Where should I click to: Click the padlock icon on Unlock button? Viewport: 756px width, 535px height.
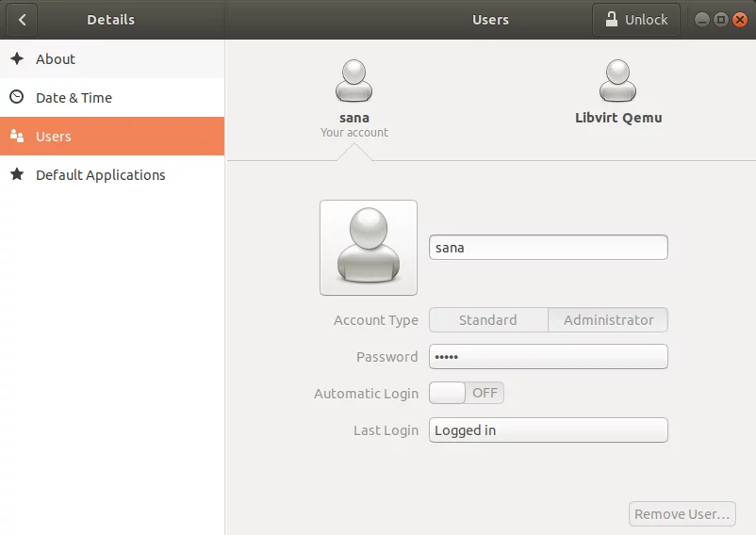tap(612, 20)
